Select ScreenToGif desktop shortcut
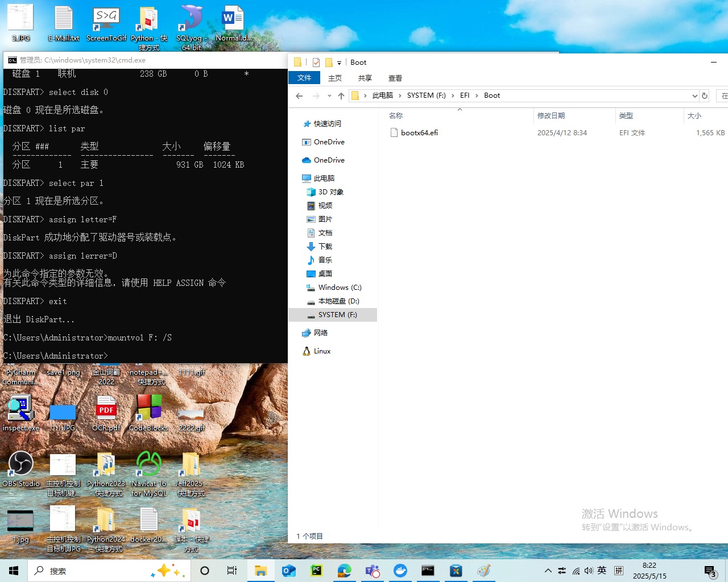 [106, 24]
